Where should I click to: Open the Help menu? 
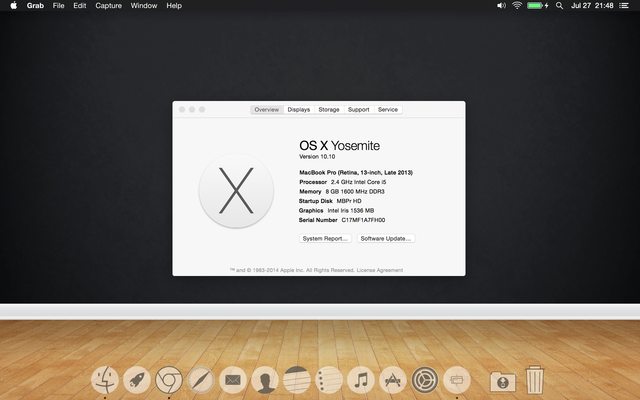[174, 5]
